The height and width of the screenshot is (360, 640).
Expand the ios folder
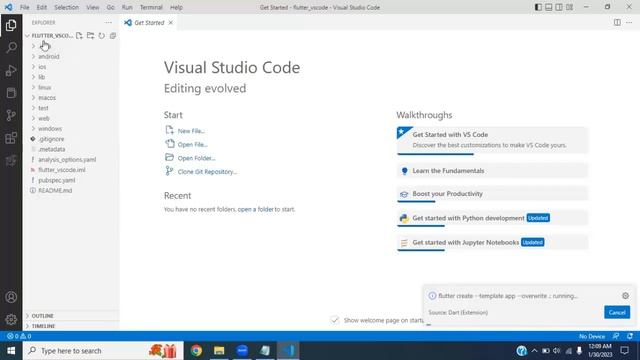pos(42,67)
